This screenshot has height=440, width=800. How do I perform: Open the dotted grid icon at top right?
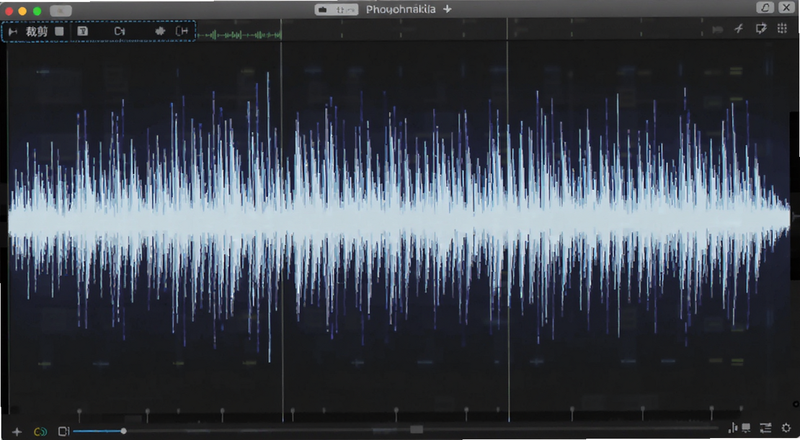[782, 29]
